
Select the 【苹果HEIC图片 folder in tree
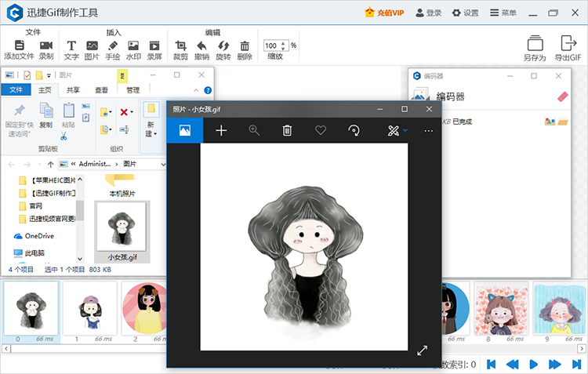[x=47, y=180]
